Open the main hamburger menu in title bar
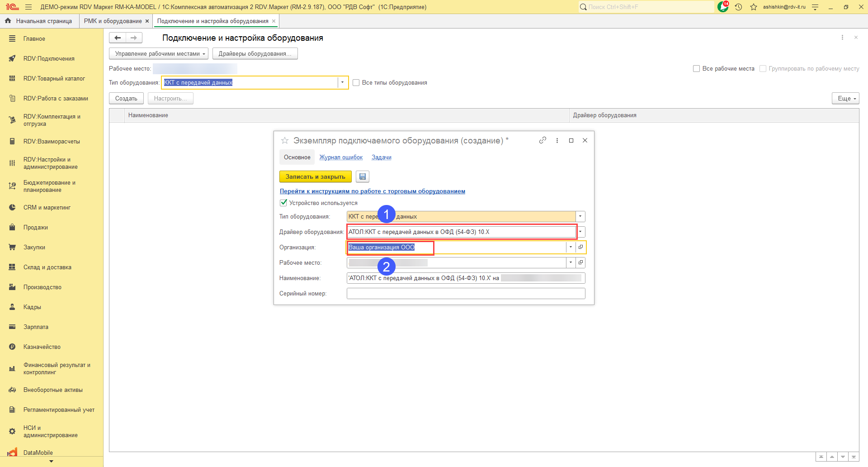The width and height of the screenshot is (868, 467). (x=28, y=7)
